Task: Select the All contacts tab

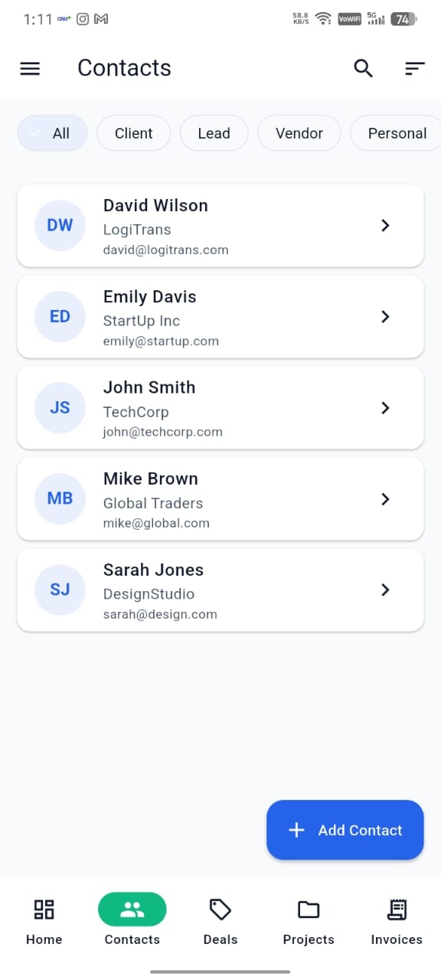Action: pyautogui.click(x=52, y=132)
